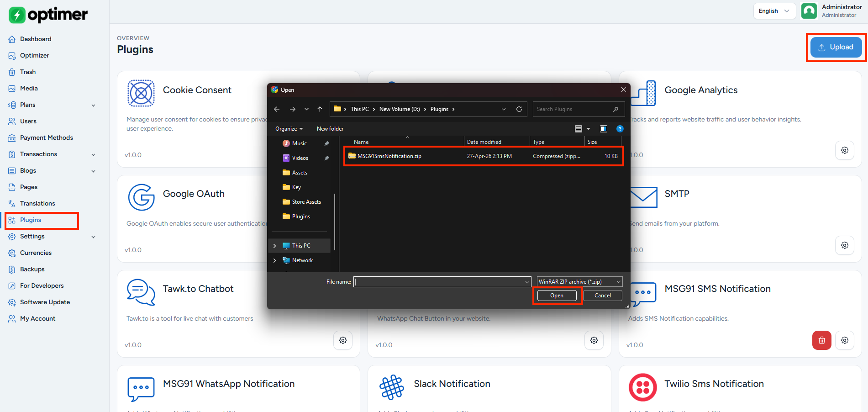Viewport: 868px width, 412px height.
Task: Open the Store Assets folder
Action: pyautogui.click(x=306, y=202)
